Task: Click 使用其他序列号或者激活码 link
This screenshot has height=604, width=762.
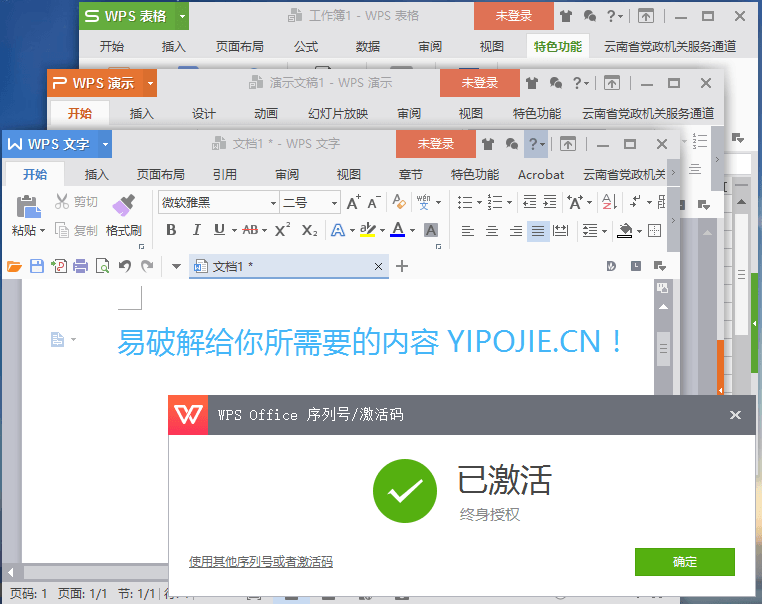Action: point(261,562)
